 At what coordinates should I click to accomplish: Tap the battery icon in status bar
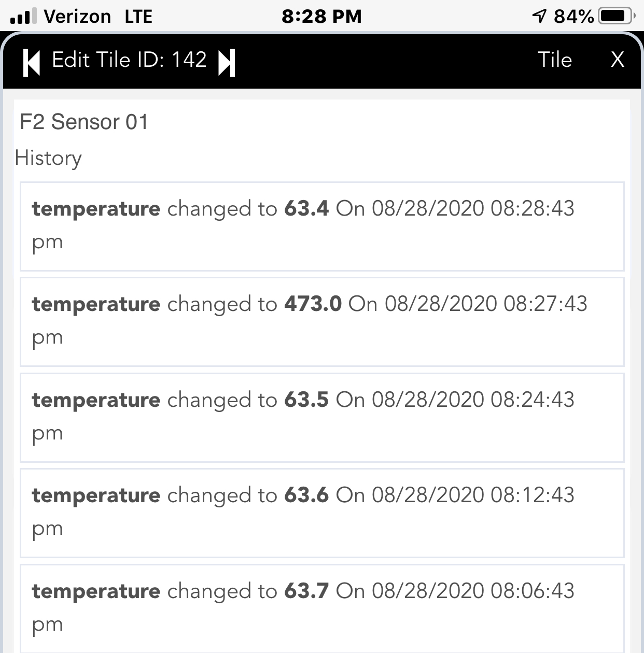[x=617, y=16]
